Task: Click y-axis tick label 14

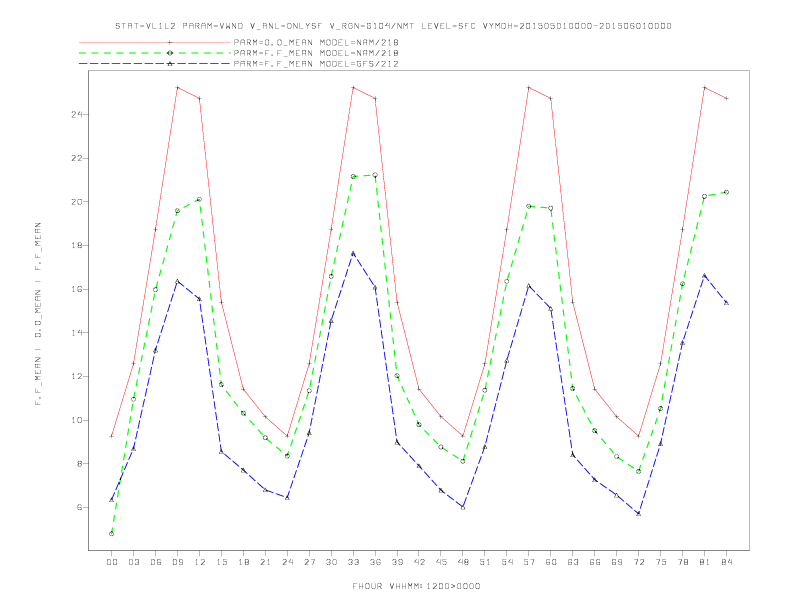Action: coord(77,333)
